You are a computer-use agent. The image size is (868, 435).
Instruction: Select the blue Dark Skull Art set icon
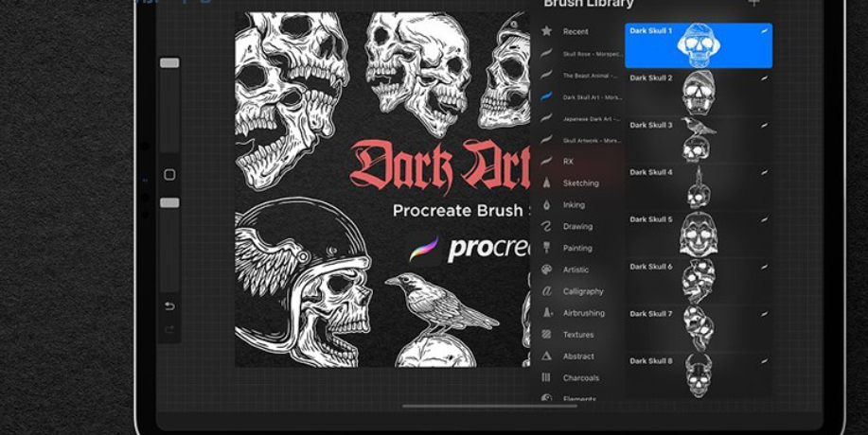(546, 96)
